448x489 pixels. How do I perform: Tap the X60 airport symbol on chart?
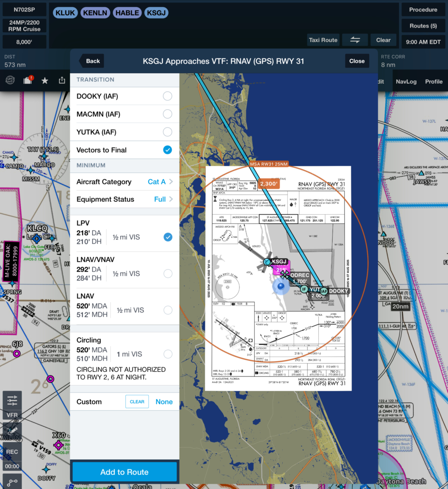[58, 445]
